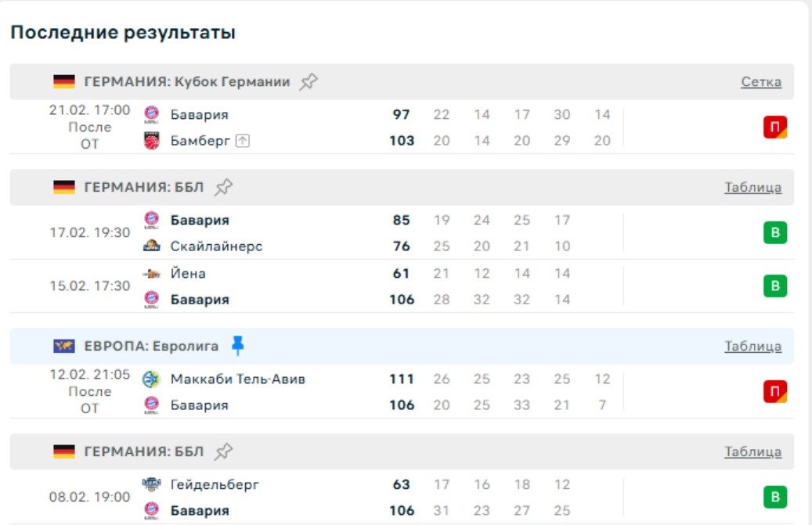Open the Евролига Таблица standings link

pyautogui.click(x=752, y=346)
